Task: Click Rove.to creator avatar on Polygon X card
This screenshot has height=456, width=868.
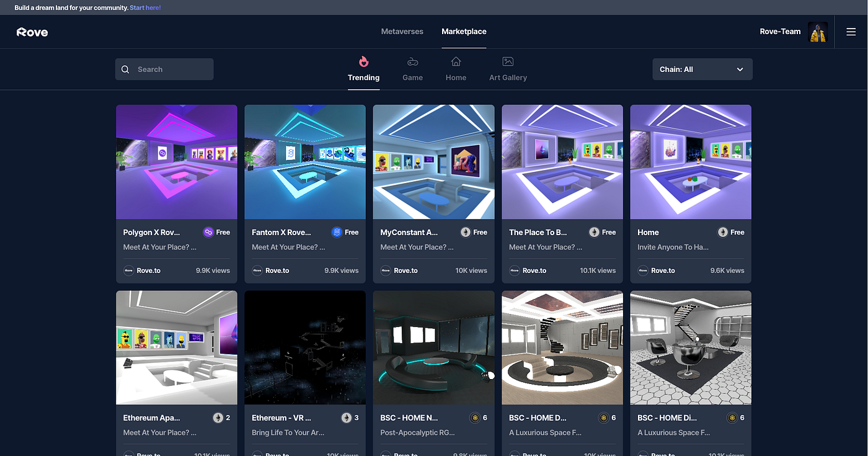Action: [128, 270]
